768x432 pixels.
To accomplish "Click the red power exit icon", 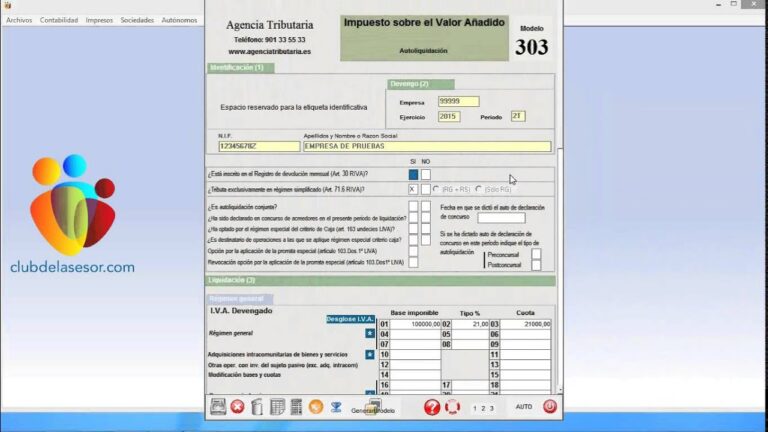I will tap(550, 407).
